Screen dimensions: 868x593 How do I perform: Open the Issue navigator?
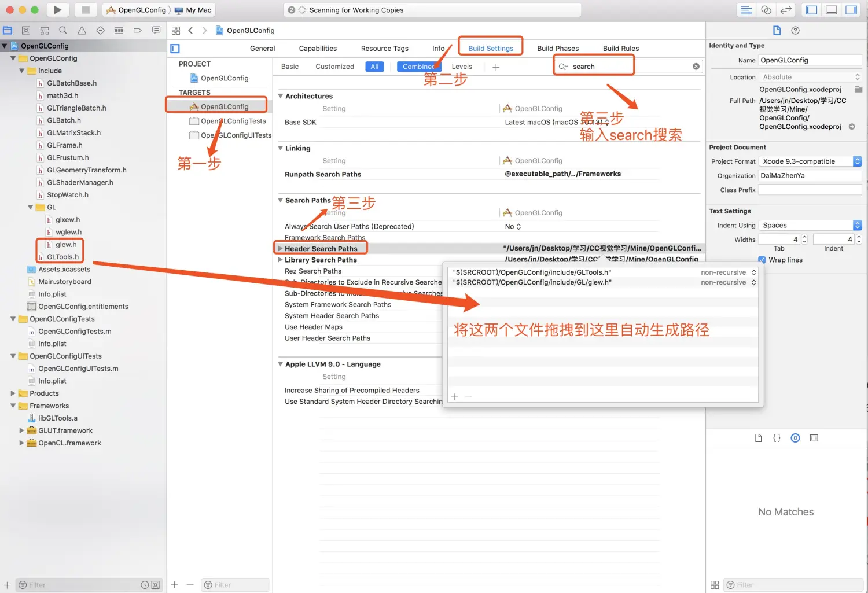[82, 31]
